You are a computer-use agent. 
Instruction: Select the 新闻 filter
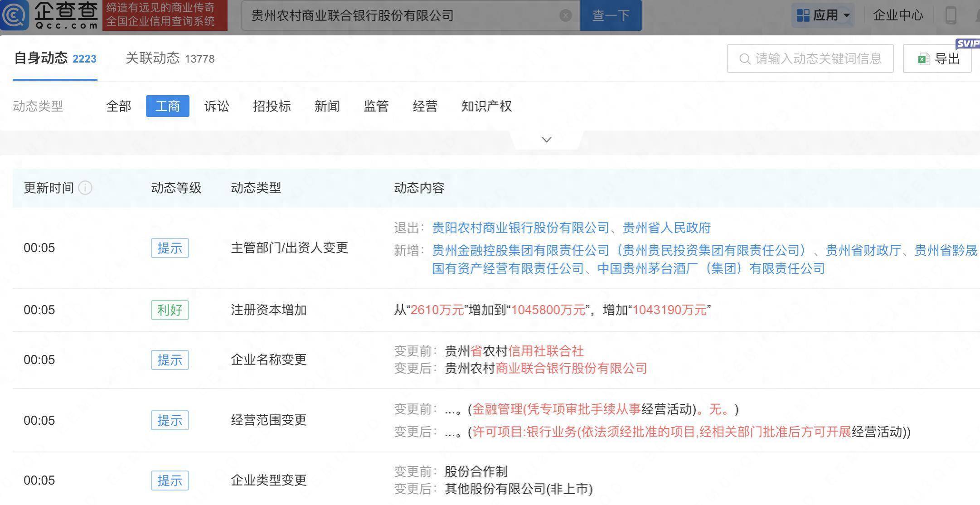327,106
